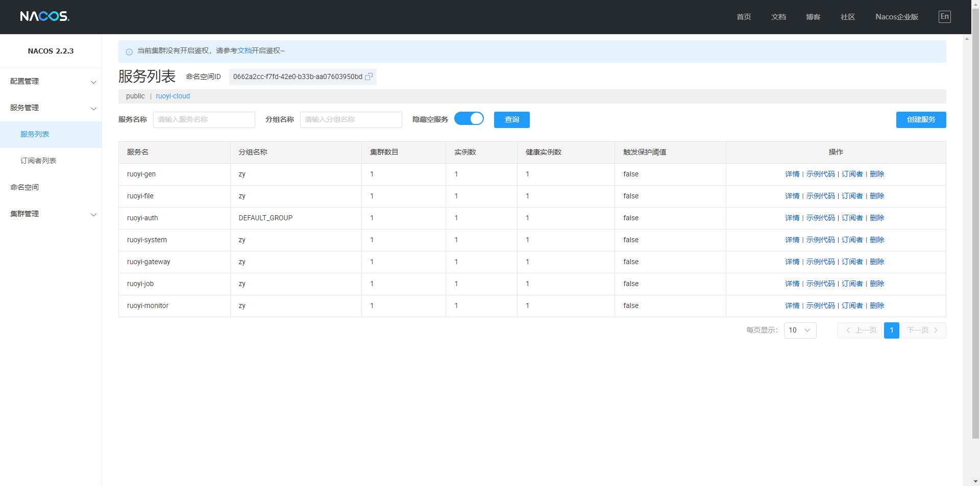This screenshot has width=980, height=486.
Task: Open 示例代码 for ruoyi-file
Action: 820,196
